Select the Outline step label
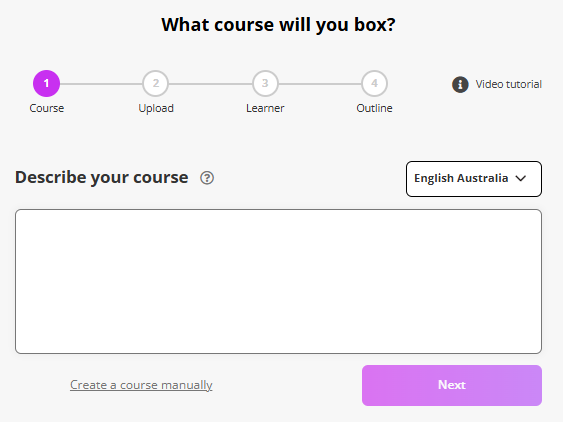The width and height of the screenshot is (563, 422). (374, 108)
